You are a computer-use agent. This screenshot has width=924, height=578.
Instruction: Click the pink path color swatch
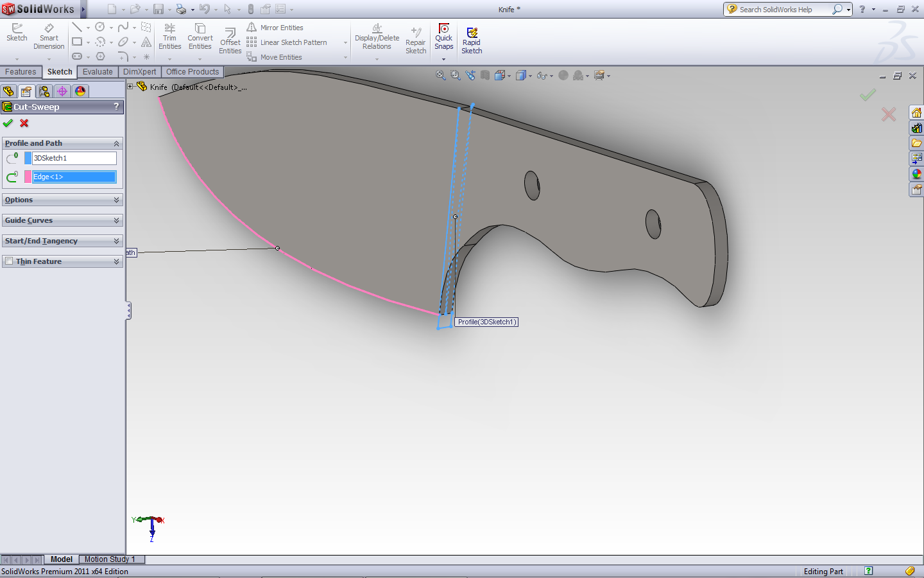[x=28, y=177]
